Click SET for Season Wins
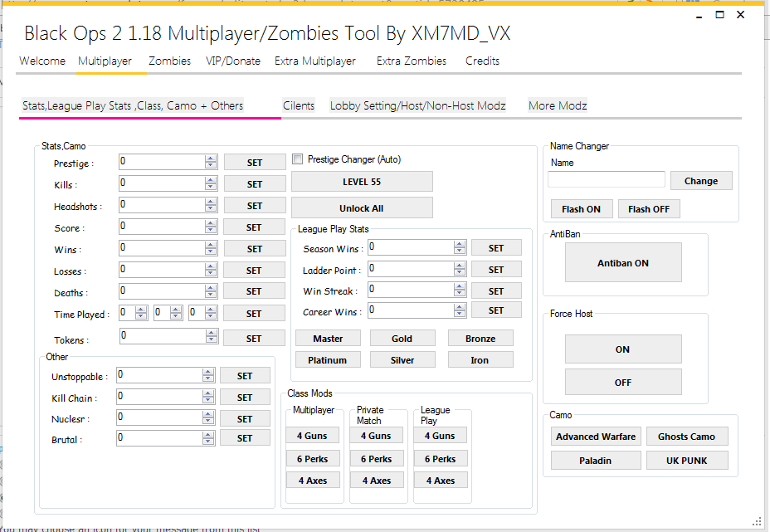Viewport: 770px width, 532px height. click(496, 248)
